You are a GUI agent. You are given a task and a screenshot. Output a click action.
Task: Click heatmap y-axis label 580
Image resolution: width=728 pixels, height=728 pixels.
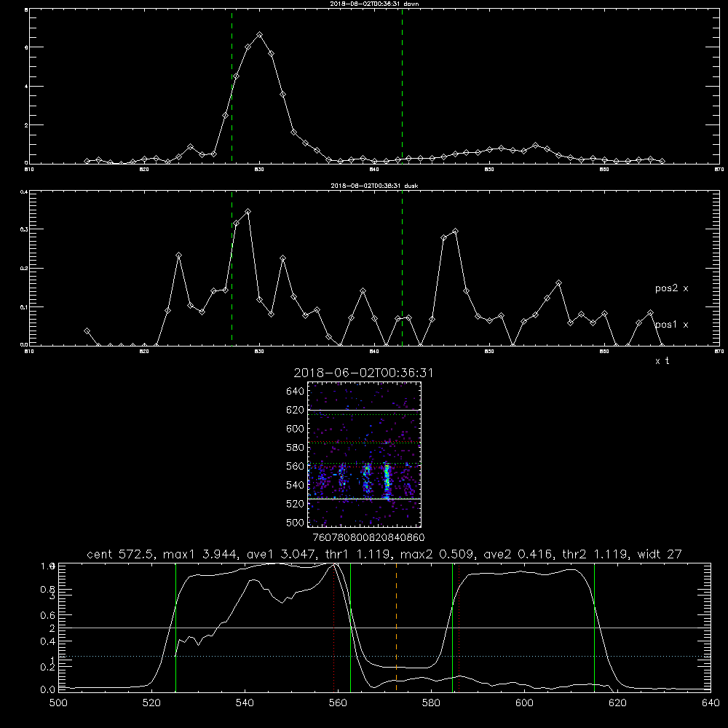296,448
